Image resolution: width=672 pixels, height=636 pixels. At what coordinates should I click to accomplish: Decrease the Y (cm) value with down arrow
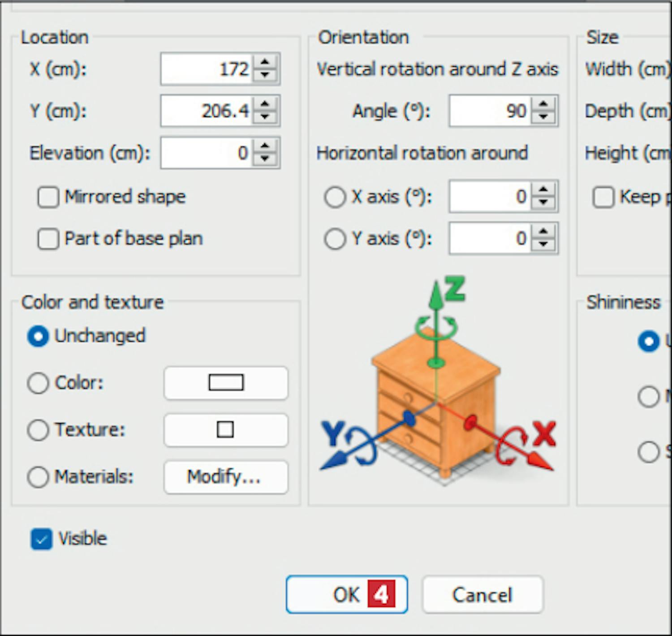pos(265,117)
